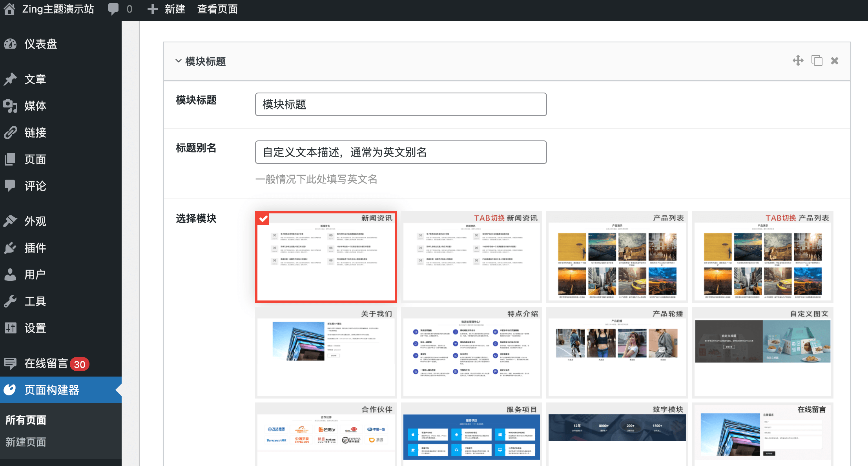This screenshot has width=868, height=466.
Task: Click the 媒体 media icon in sidebar
Action: click(x=11, y=106)
